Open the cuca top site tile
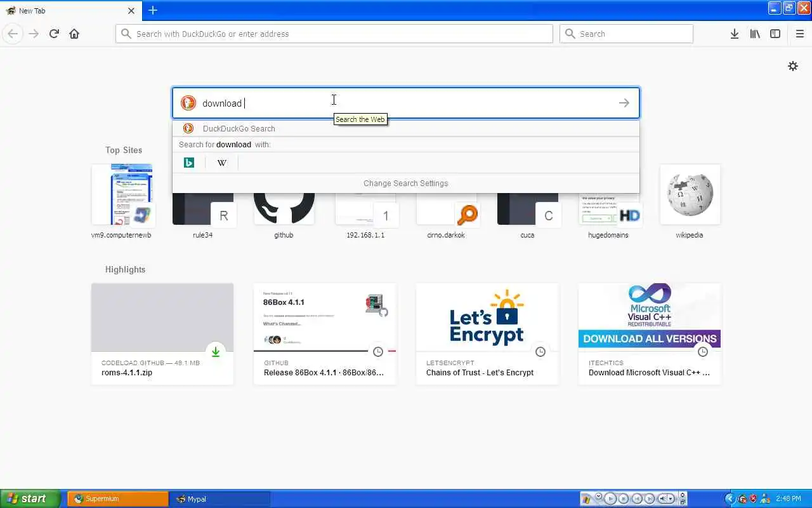This screenshot has width=812, height=508. pyautogui.click(x=528, y=216)
